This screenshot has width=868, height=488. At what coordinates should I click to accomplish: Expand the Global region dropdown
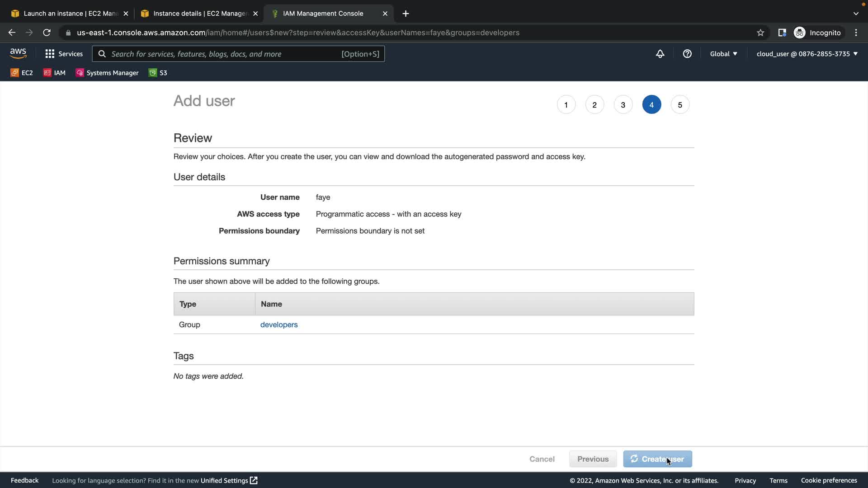pyautogui.click(x=723, y=54)
